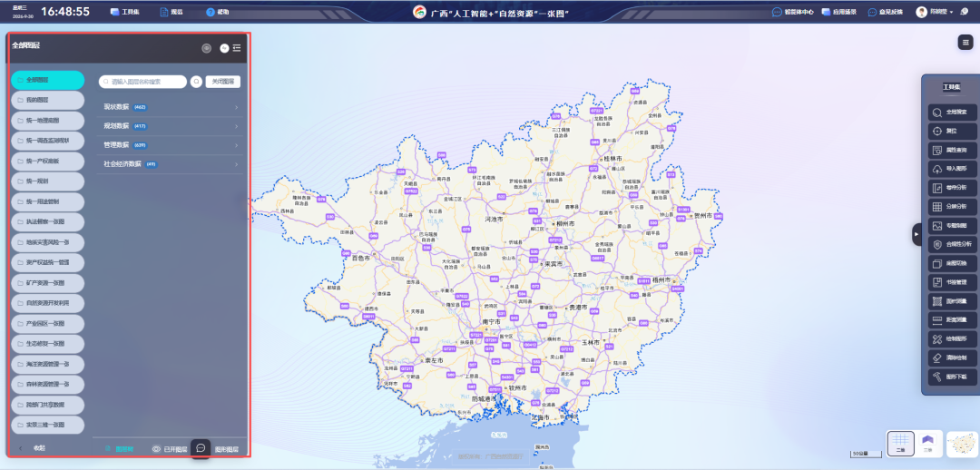Open the floating chat bubble icon
This screenshot has width=980, height=470.
[201, 448]
